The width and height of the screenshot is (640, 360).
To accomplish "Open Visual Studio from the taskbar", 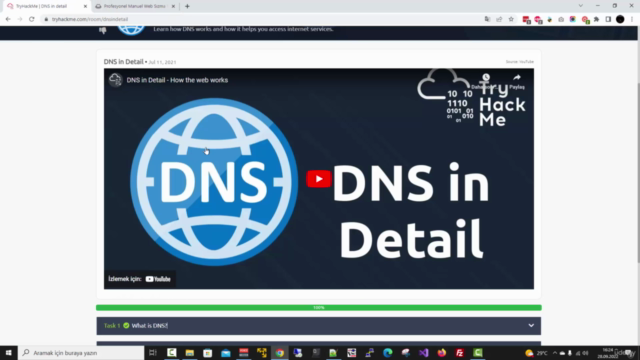I will coord(423,353).
